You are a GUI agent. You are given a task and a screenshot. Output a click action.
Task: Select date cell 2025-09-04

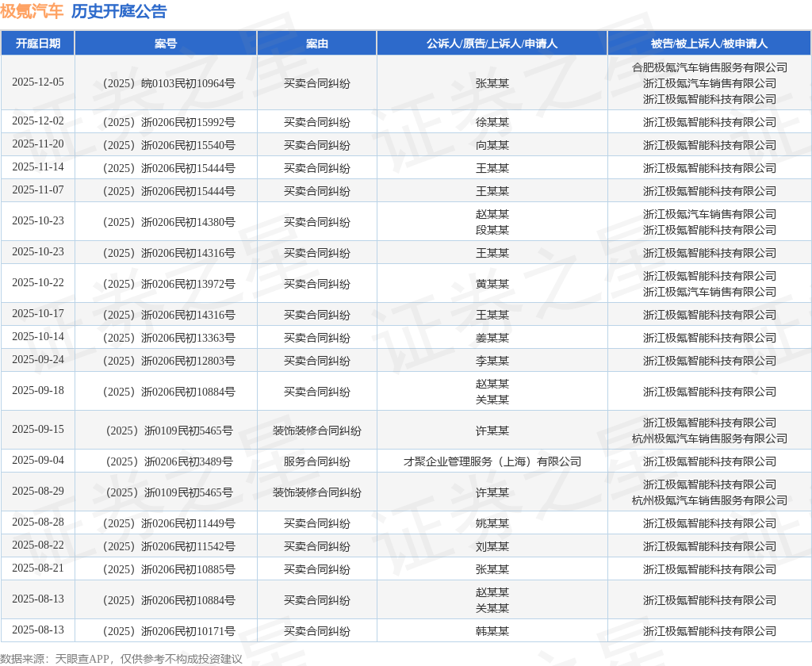coord(38,460)
